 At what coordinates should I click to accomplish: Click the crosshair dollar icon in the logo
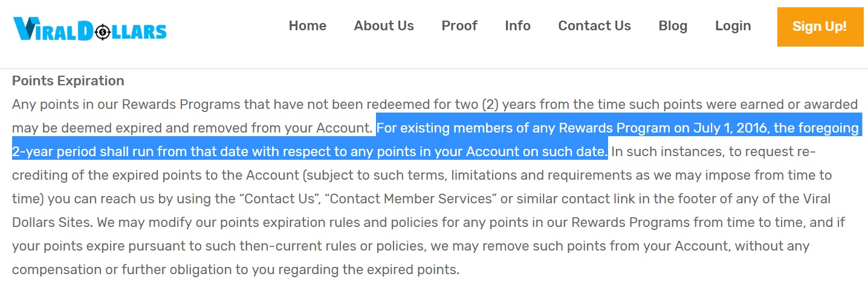tap(102, 31)
